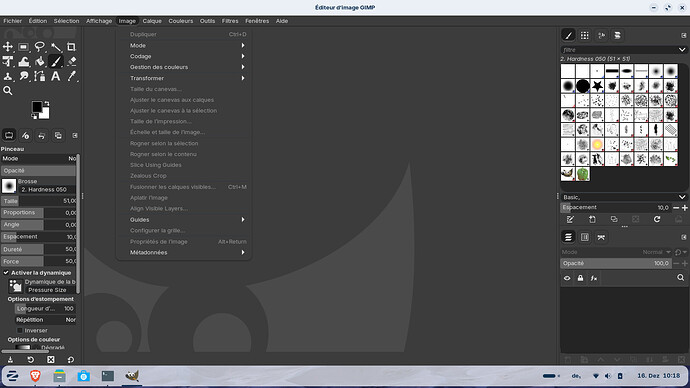
Task: Select the Rectangle Select tool
Action: coord(24,47)
